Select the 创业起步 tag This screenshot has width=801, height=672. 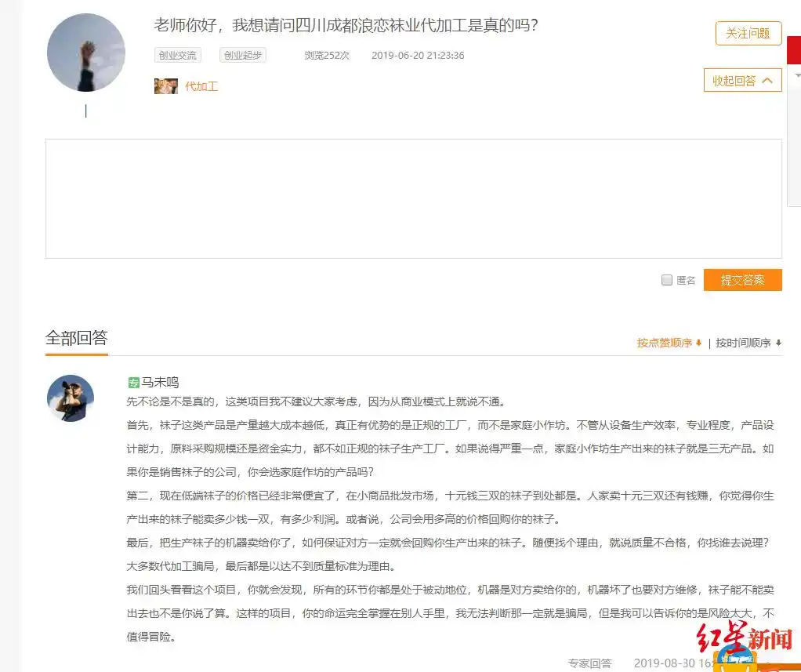coord(243,55)
